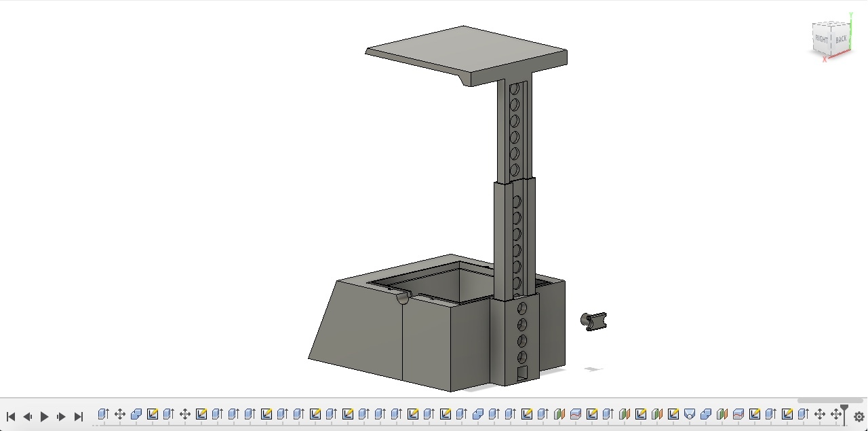868x431 pixels.
Task: Select the small loose clip part in viewport
Action: pos(594,321)
